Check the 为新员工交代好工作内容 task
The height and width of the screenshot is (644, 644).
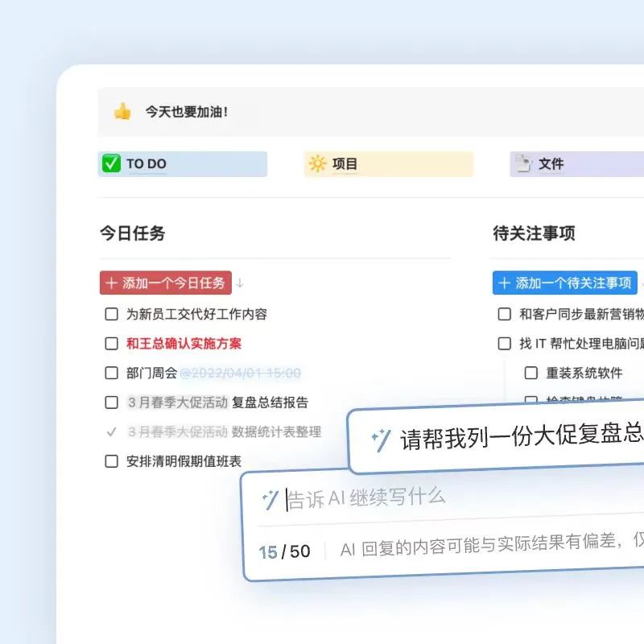112,315
